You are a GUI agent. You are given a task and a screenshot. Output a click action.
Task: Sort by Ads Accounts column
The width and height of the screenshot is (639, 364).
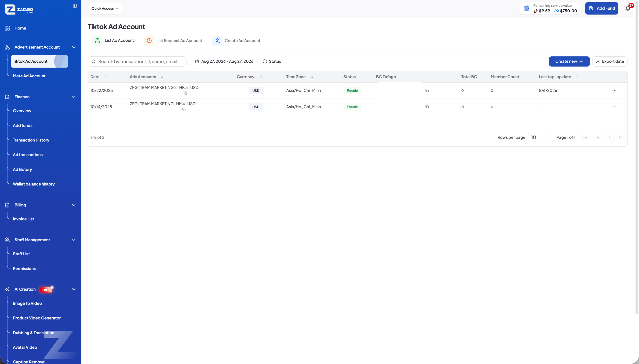[162, 77]
